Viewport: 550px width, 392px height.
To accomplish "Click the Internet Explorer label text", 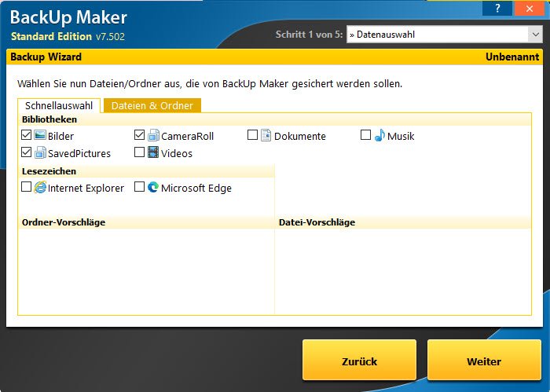I will tap(86, 188).
